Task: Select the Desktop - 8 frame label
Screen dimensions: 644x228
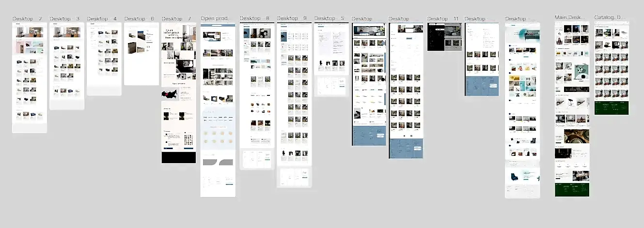Action: coord(254,19)
